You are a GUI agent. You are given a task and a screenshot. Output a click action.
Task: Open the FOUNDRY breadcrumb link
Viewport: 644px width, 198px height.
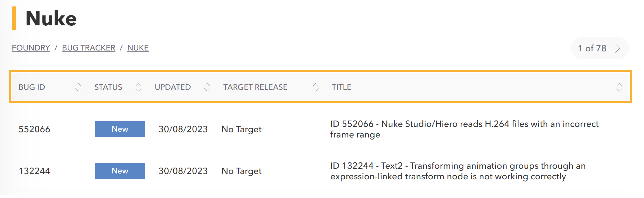coord(31,48)
